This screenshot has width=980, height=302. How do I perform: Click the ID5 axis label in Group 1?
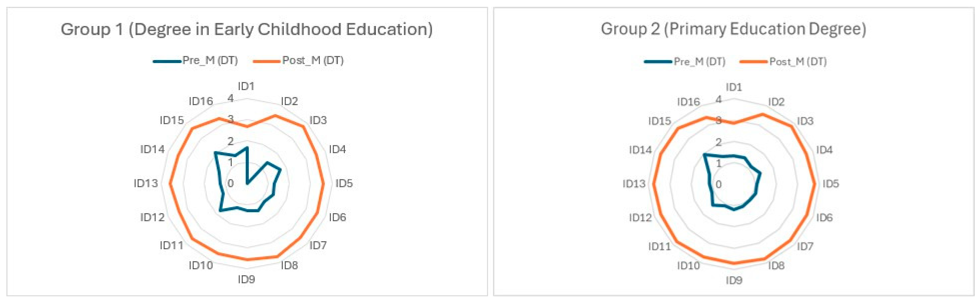click(344, 183)
